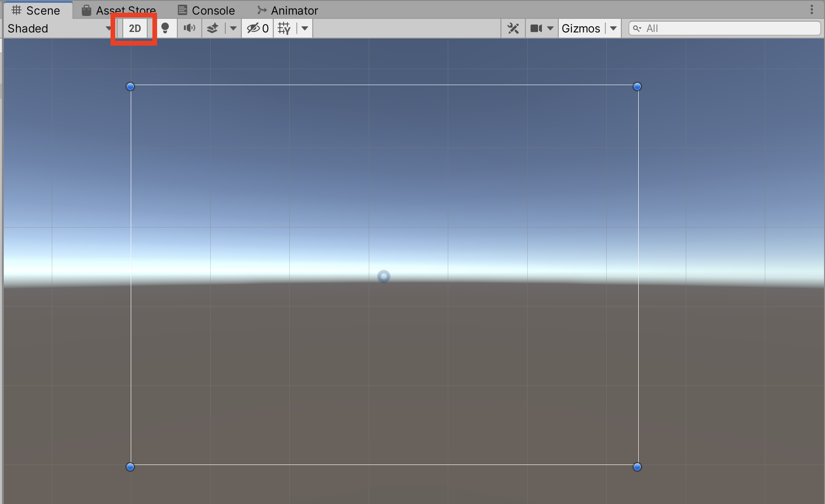Switch to the Console tab
Screen dimensions: 825x504
click(206, 10)
